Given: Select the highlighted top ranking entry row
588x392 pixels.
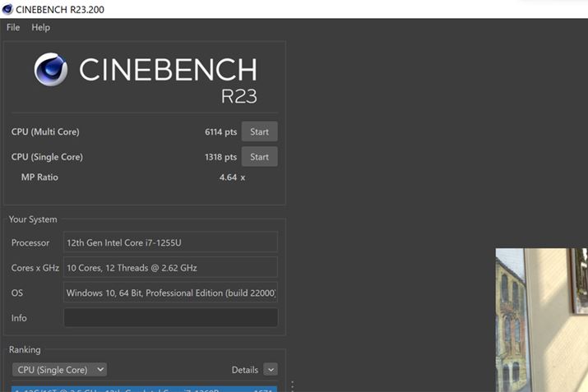Looking at the screenshot, I should point(145,389).
